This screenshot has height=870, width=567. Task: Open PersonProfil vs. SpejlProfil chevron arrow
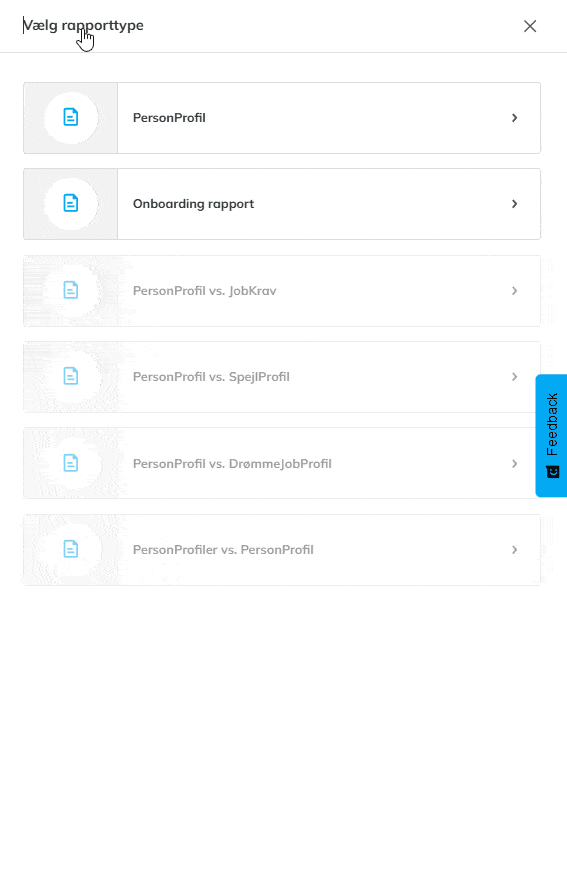click(514, 377)
